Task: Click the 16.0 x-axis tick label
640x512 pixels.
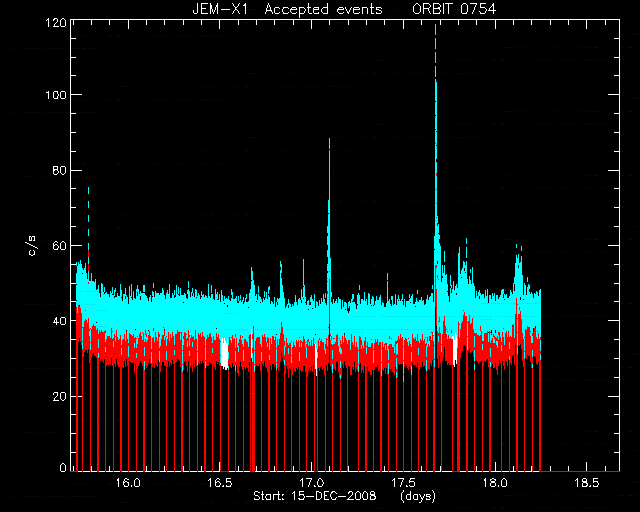Action: point(128,483)
